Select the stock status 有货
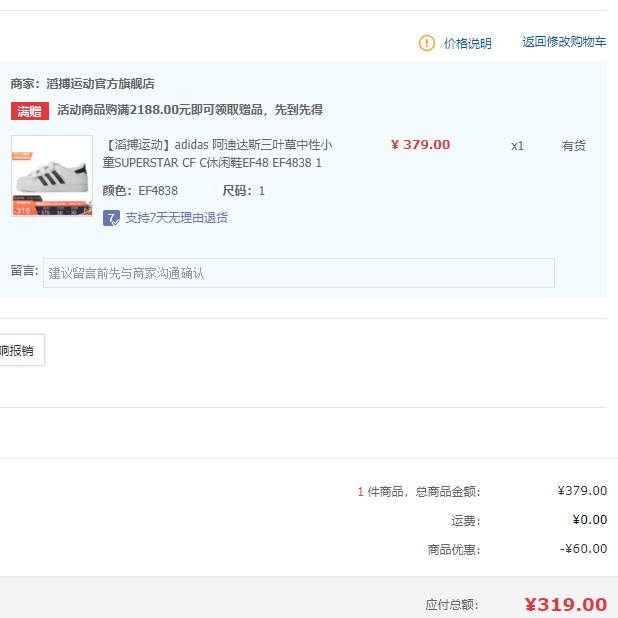This screenshot has width=618, height=618. tap(573, 146)
